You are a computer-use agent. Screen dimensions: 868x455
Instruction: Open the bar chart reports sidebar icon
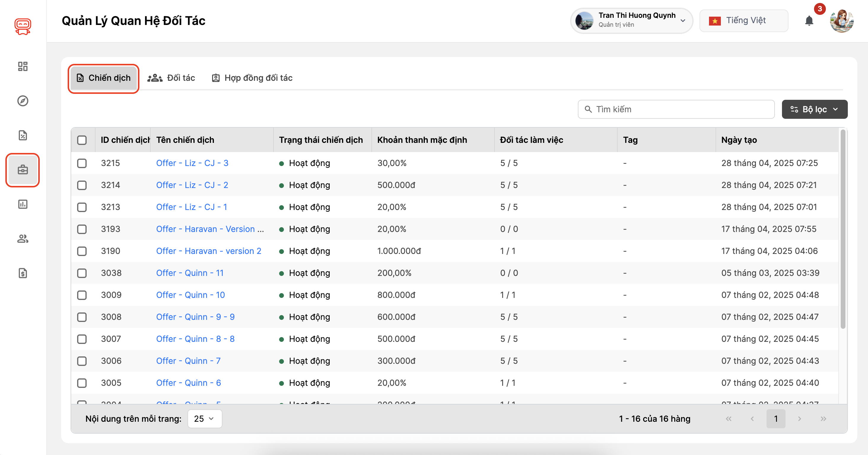point(23,204)
